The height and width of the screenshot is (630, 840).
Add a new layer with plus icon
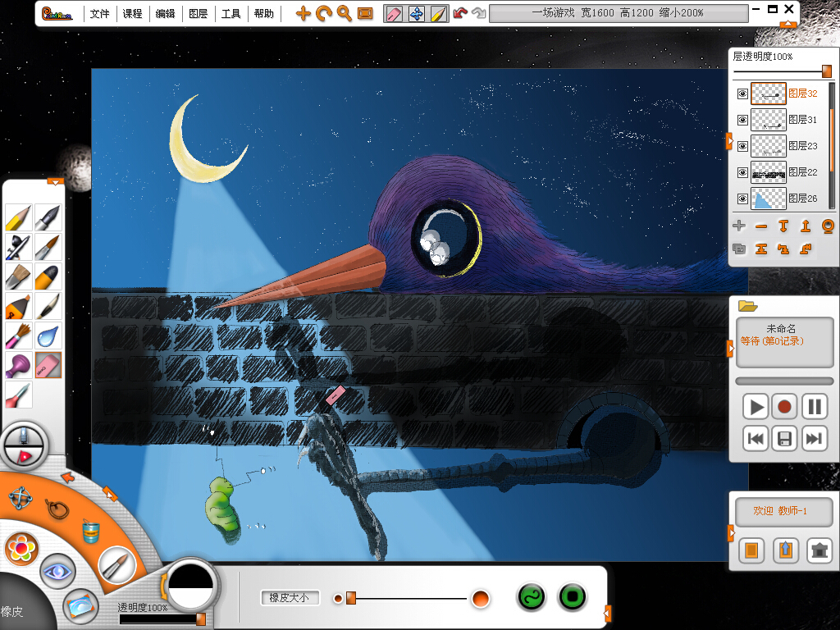(x=739, y=226)
